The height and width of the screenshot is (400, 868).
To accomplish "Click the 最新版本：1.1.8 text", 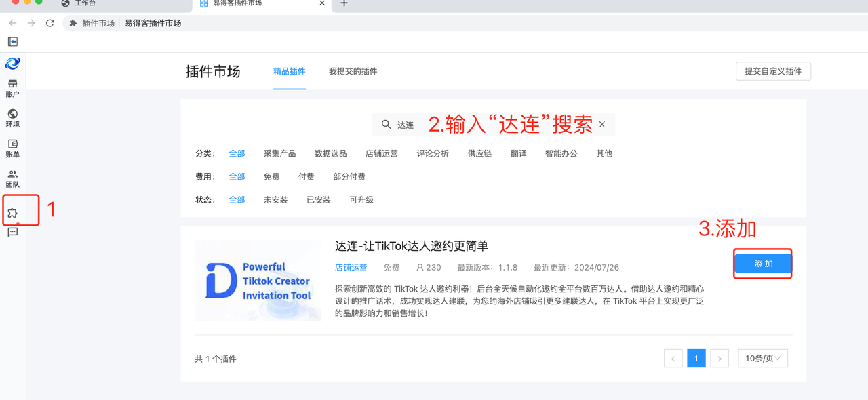I will (488, 268).
